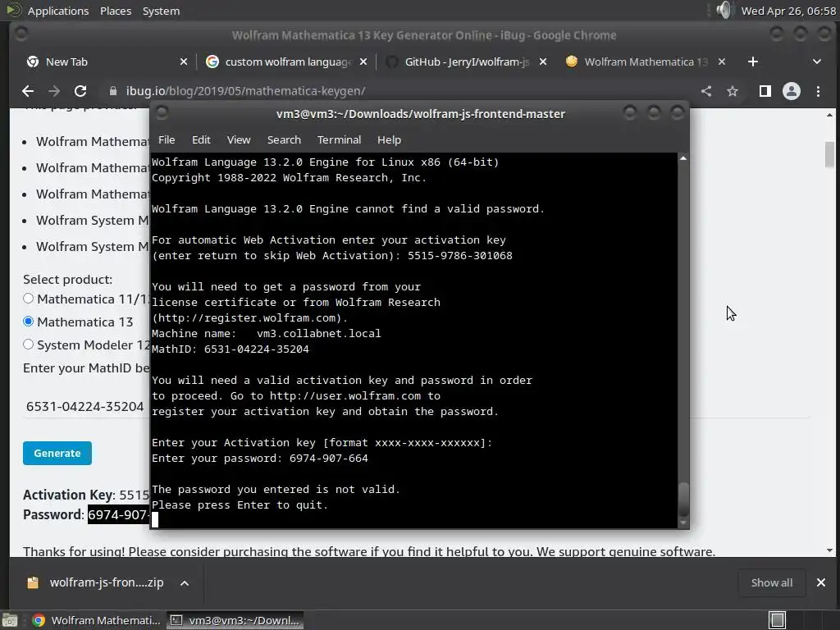Click terminal taskbar entry vm3@vm3
Viewport: 840px width, 630px height.
235,620
